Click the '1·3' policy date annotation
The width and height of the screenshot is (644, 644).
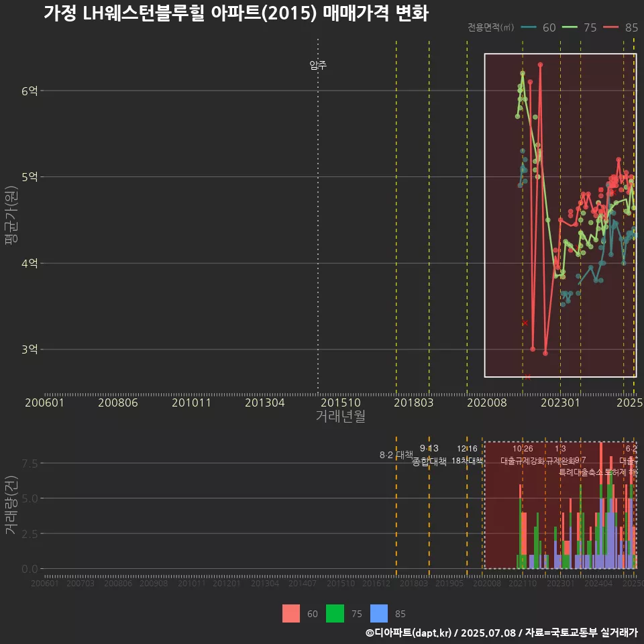tap(560, 449)
